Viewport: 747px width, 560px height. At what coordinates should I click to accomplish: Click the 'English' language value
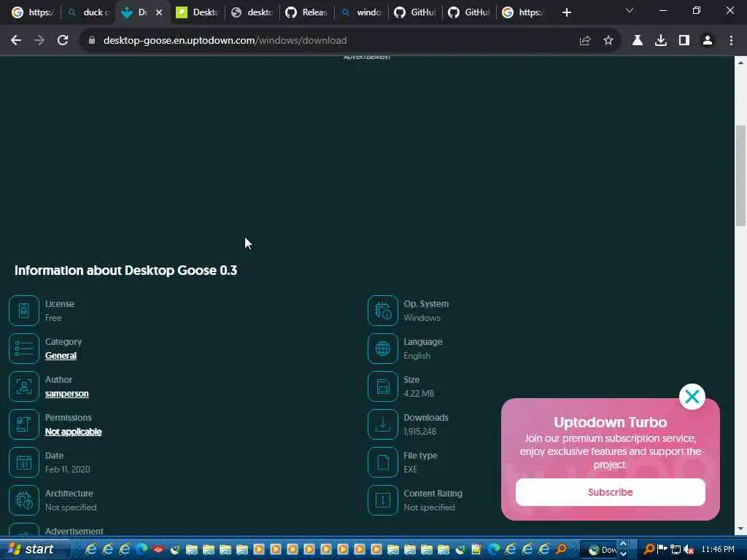coord(417,356)
